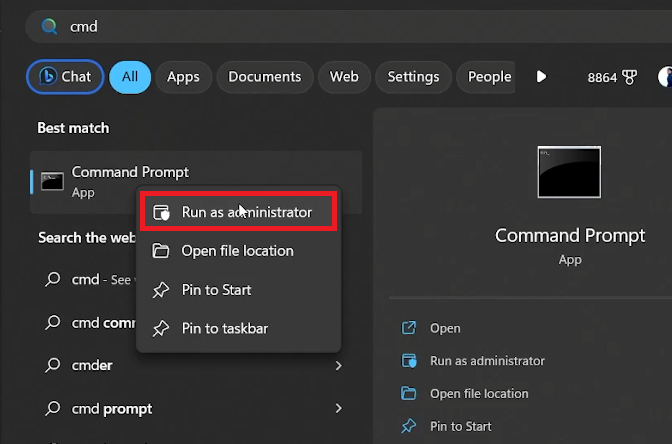Click Open file location in details pane

[x=479, y=393]
